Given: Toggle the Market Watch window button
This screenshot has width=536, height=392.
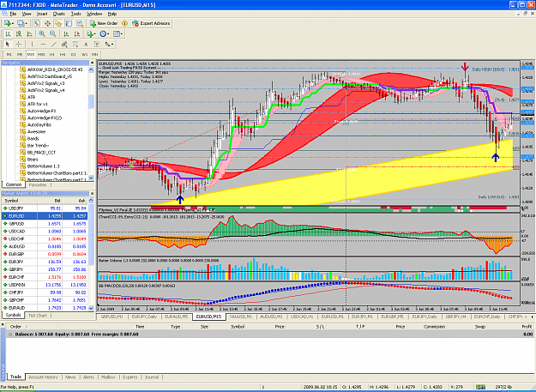Looking at the screenshot, I should pyautogui.click(x=37, y=23).
